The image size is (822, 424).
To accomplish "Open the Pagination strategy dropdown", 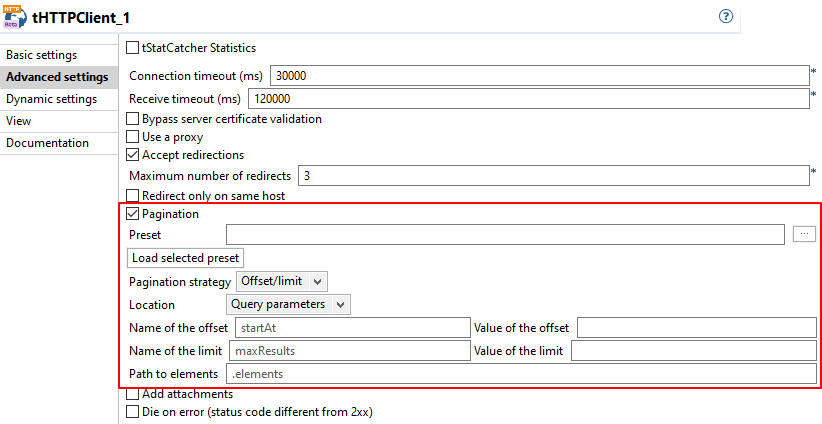I will click(281, 282).
